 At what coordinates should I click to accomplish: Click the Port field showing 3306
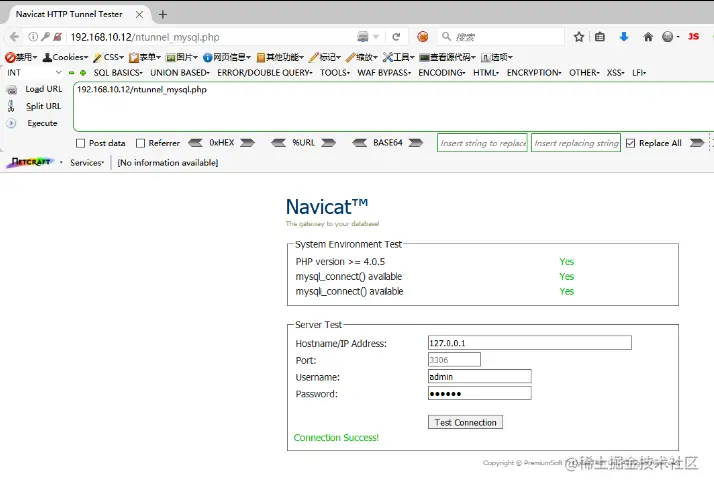(x=454, y=359)
